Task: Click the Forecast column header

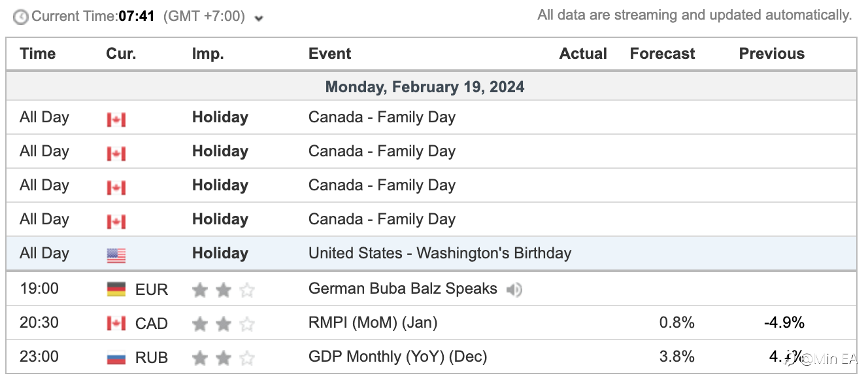Action: coord(662,54)
